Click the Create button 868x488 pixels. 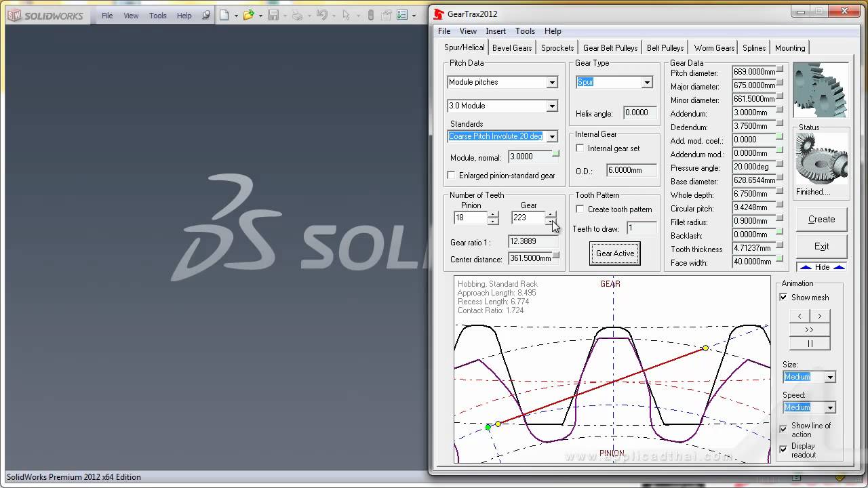(821, 220)
